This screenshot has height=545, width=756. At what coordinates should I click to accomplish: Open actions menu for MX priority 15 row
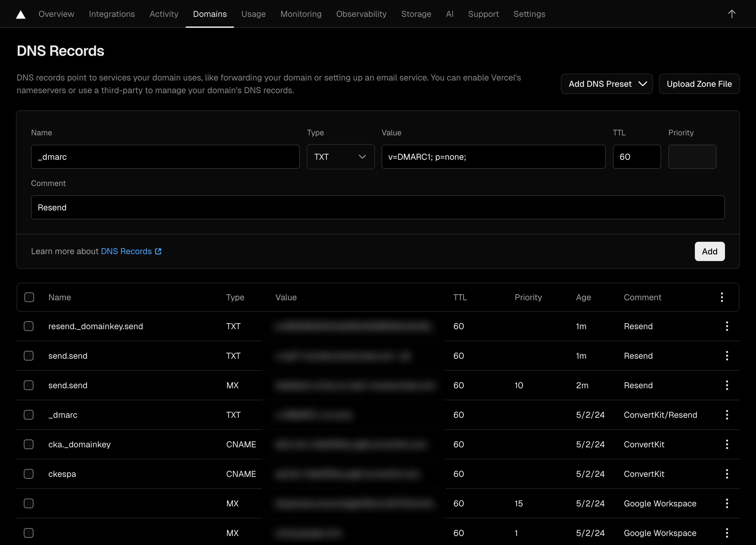coord(727,503)
